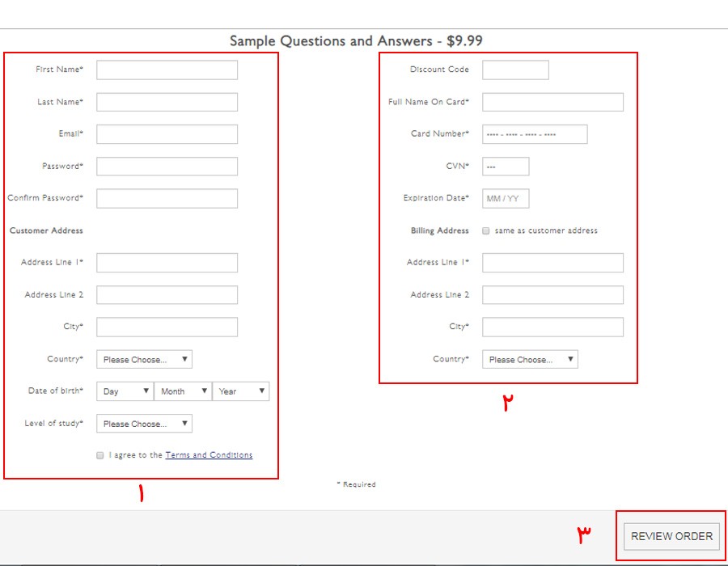Select the Year of birth dropdown
Viewport: 728px width, 566px height.
tap(240, 391)
